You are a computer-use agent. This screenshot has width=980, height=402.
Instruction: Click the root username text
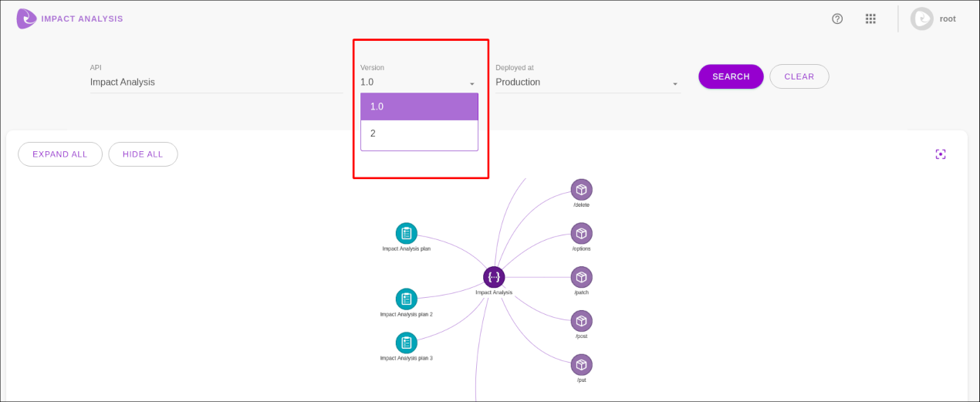[948, 19]
